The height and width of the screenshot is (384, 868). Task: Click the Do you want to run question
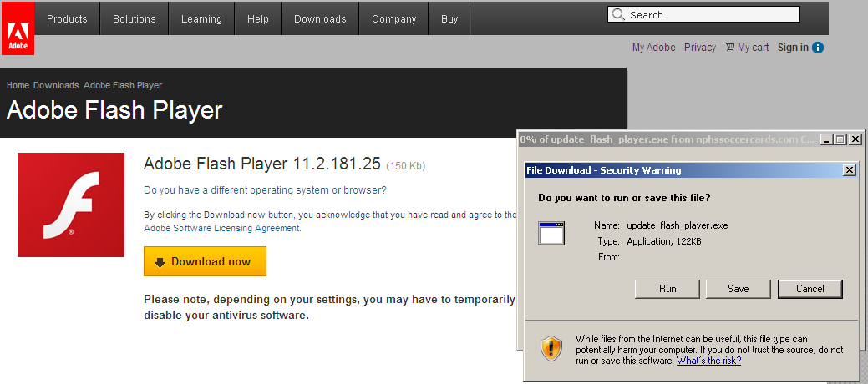624,198
